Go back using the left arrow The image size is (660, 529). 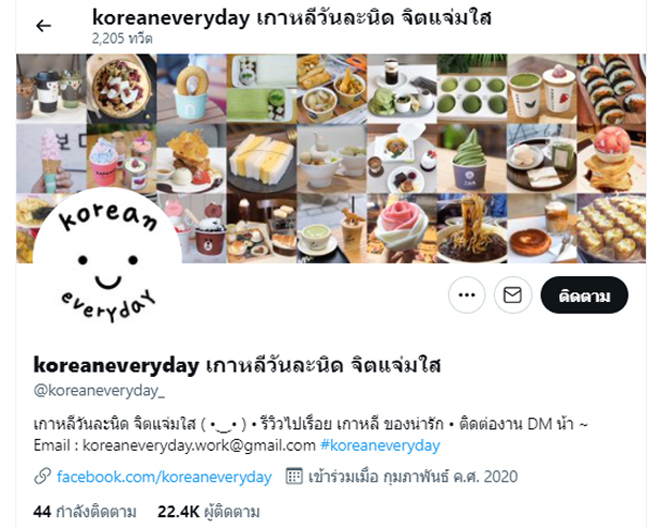tap(43, 26)
